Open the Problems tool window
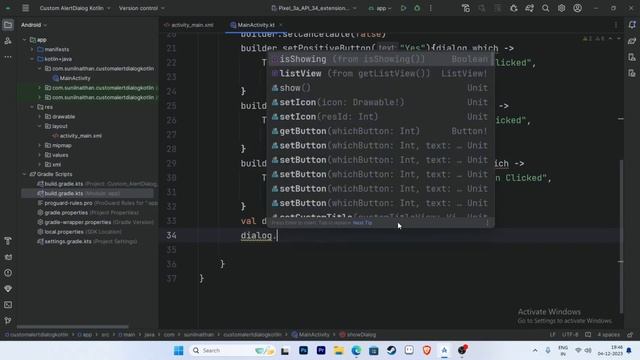The width and height of the screenshot is (640, 360). click(8, 273)
